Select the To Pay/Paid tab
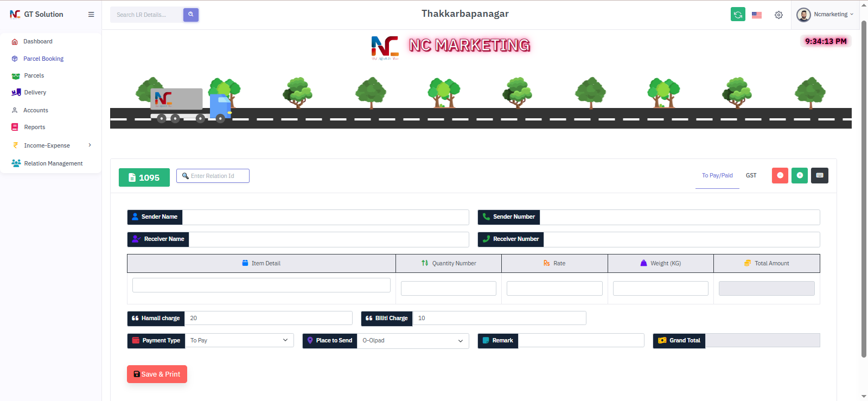The height and width of the screenshot is (401, 868). [717, 175]
